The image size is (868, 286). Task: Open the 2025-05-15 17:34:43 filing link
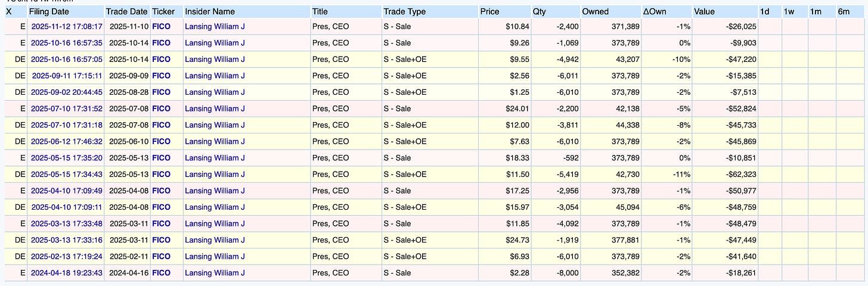(x=66, y=174)
